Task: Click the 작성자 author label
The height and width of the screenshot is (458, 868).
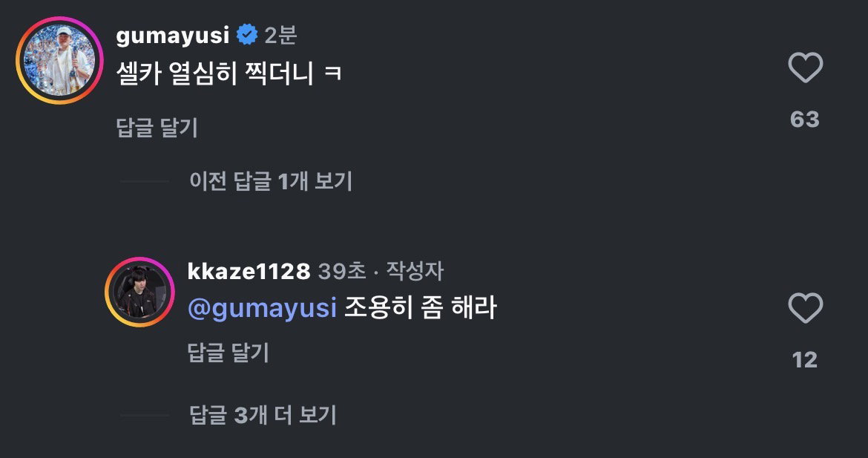Action: click(x=415, y=272)
